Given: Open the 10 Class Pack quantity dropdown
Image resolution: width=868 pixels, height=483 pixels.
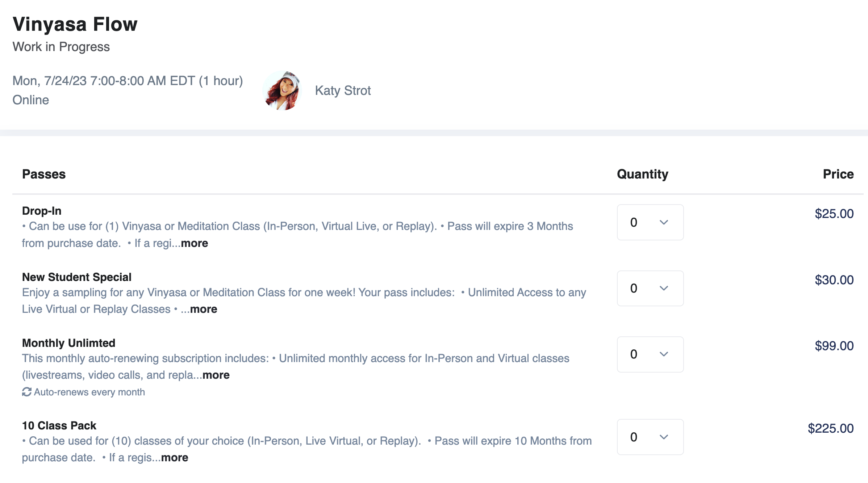Looking at the screenshot, I should point(650,437).
